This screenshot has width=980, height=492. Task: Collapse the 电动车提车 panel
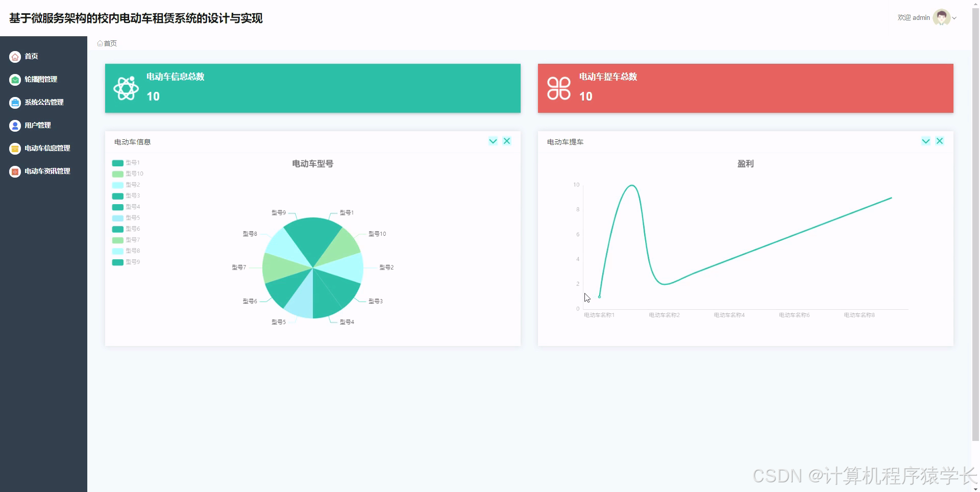coord(926,141)
